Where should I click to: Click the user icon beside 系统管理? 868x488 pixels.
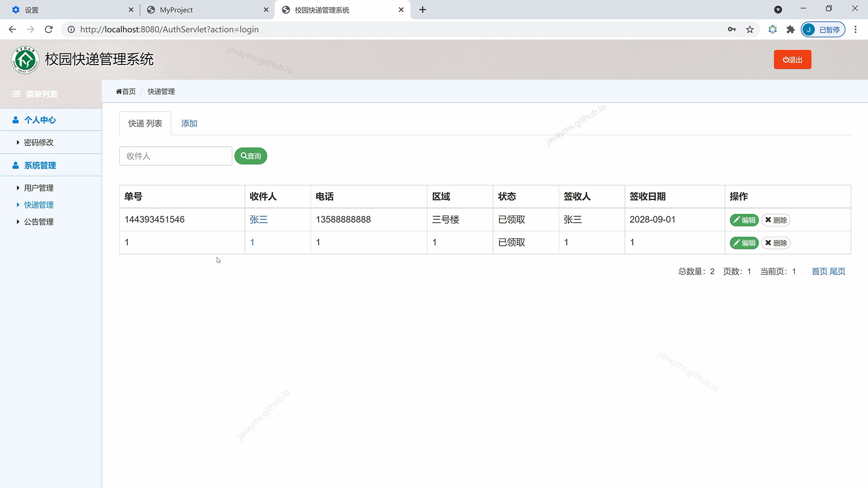click(16, 165)
